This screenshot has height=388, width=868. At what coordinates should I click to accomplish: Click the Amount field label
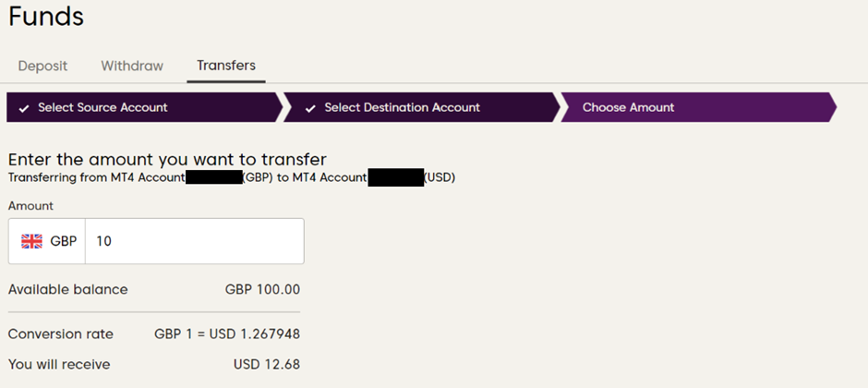30,206
